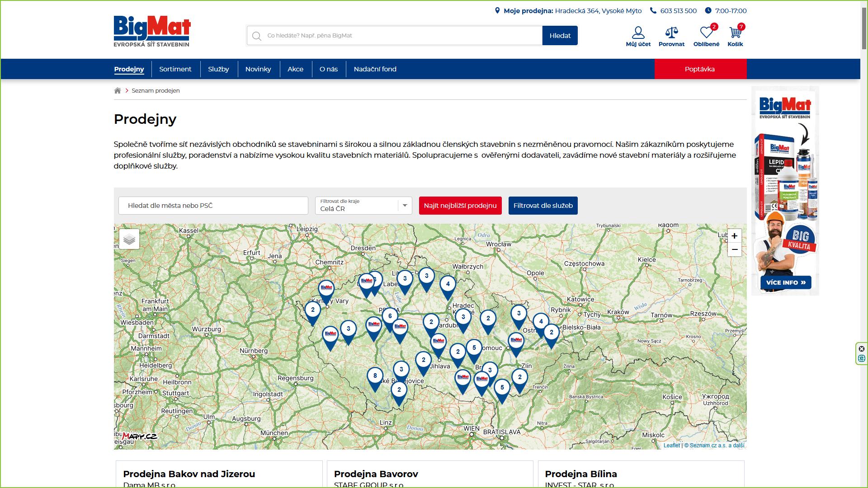Open the Novinky menu item
Viewport: 868px width, 488px height.
(x=258, y=69)
